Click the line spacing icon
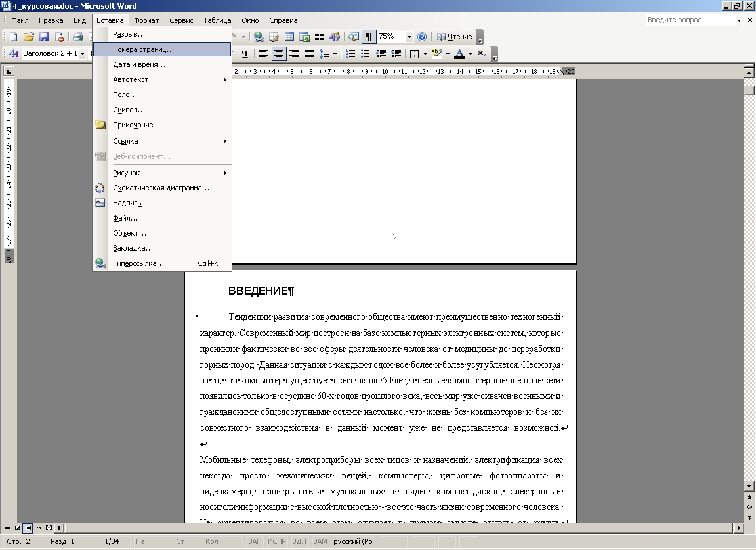The height and width of the screenshot is (550, 756). point(324,54)
